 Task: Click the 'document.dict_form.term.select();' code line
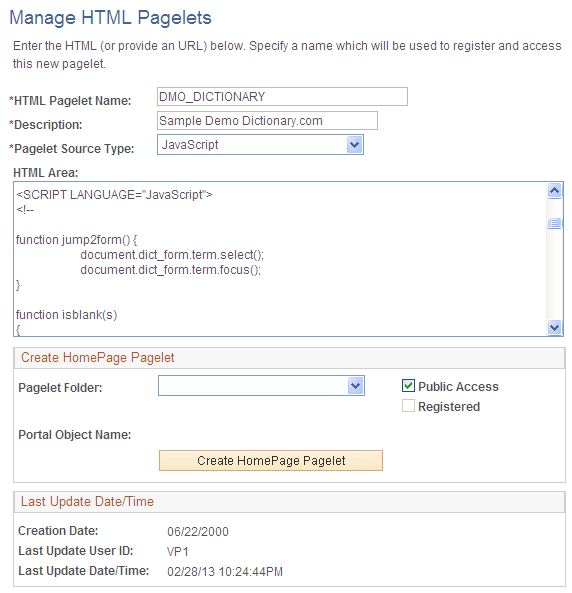point(172,255)
